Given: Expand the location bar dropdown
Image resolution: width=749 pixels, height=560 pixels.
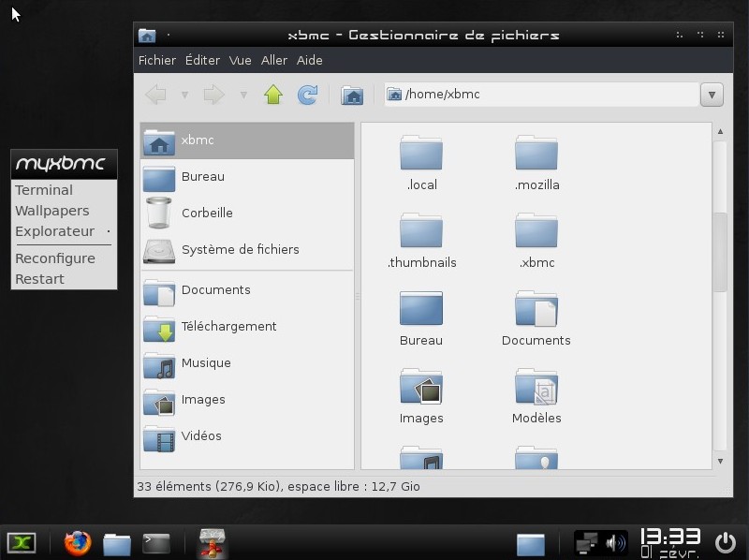Looking at the screenshot, I should tap(712, 95).
